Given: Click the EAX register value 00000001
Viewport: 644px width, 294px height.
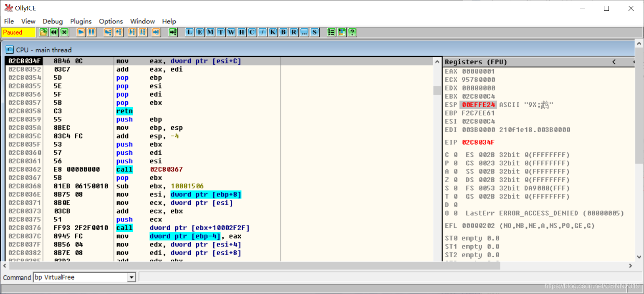Looking at the screenshot, I should coord(478,71).
